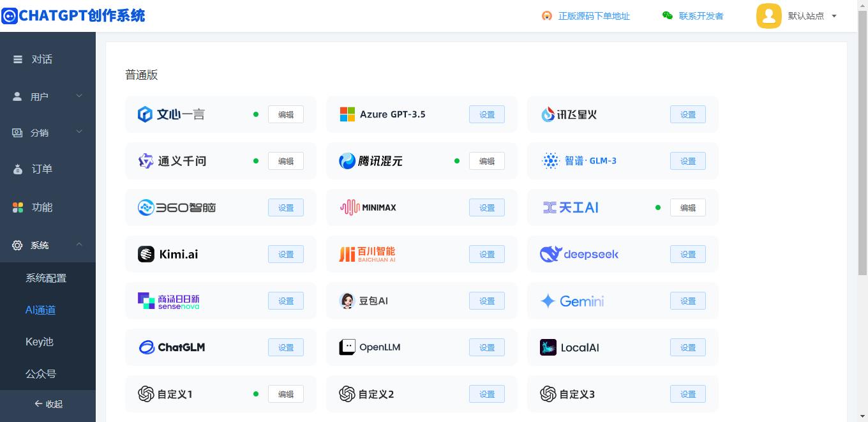
Task: Click the 自定义1 OpenAI logo
Action: [146, 394]
